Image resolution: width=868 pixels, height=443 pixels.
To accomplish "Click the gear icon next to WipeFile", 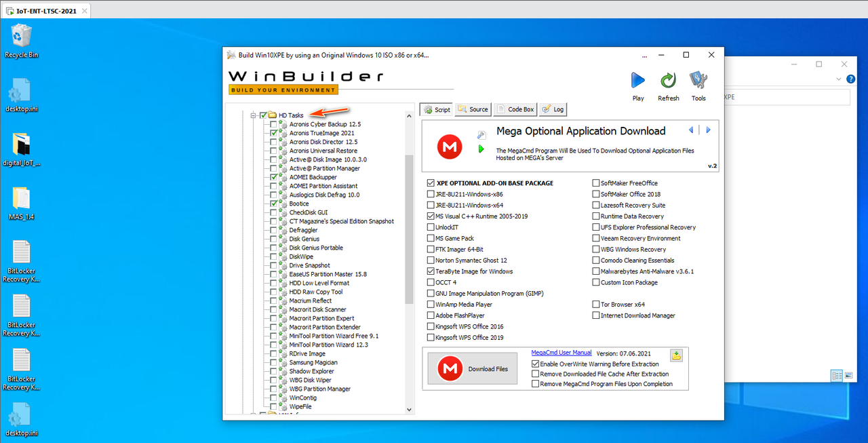I will tap(283, 406).
